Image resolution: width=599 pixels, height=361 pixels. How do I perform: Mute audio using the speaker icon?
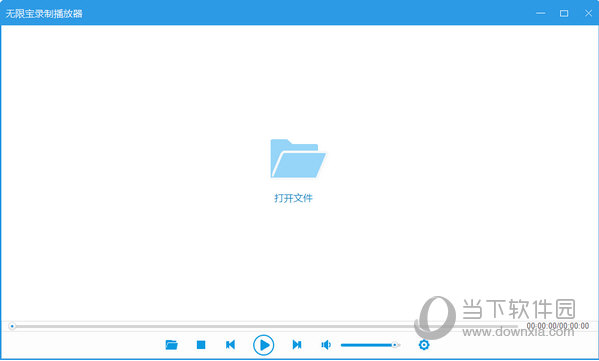coord(326,345)
